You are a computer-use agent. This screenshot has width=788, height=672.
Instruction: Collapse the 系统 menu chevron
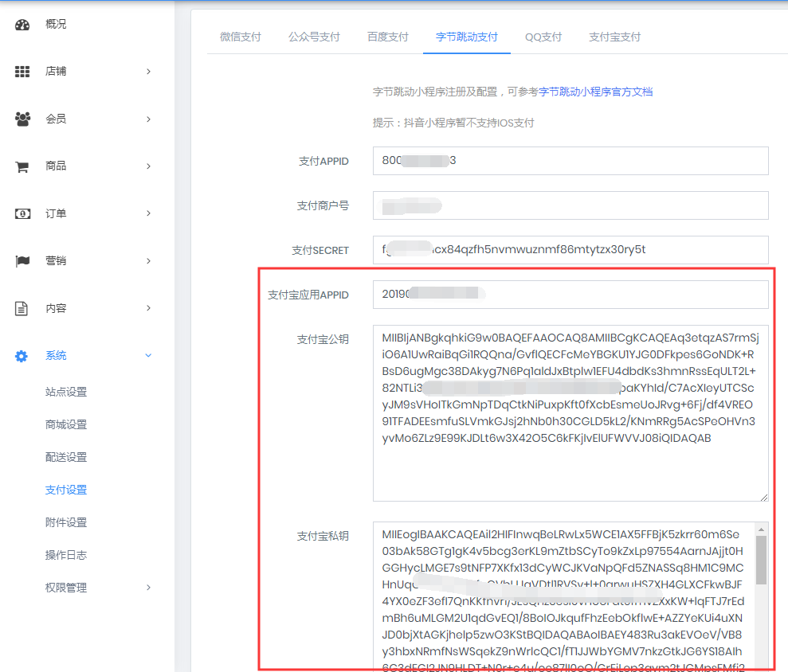pos(148,356)
